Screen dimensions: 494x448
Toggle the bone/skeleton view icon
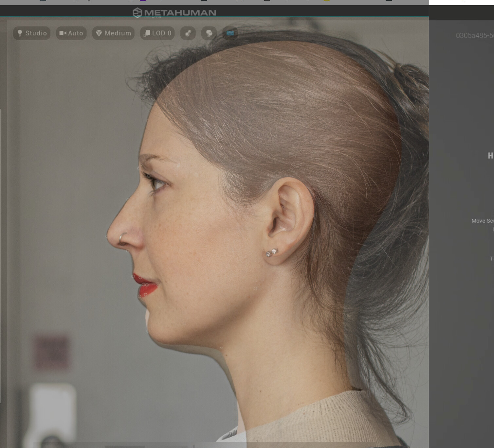pyautogui.click(x=188, y=33)
